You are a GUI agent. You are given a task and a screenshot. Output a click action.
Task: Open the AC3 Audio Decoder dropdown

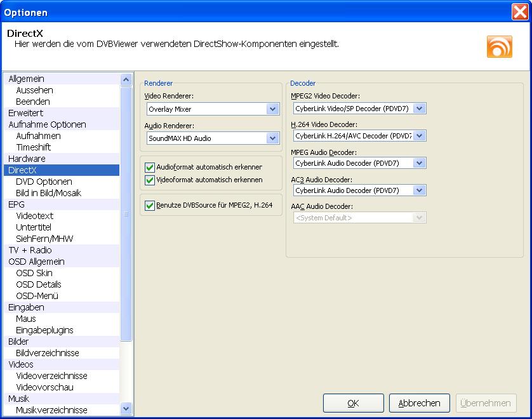(x=419, y=190)
